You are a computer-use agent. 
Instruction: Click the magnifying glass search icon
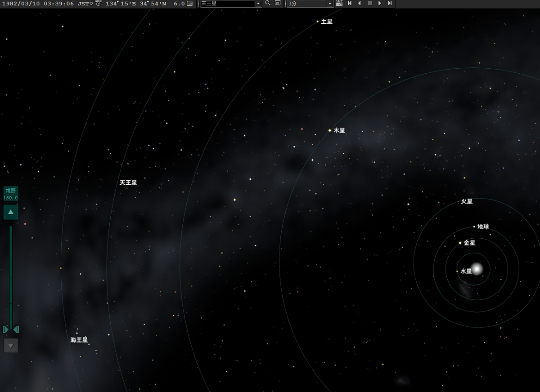click(x=268, y=3)
